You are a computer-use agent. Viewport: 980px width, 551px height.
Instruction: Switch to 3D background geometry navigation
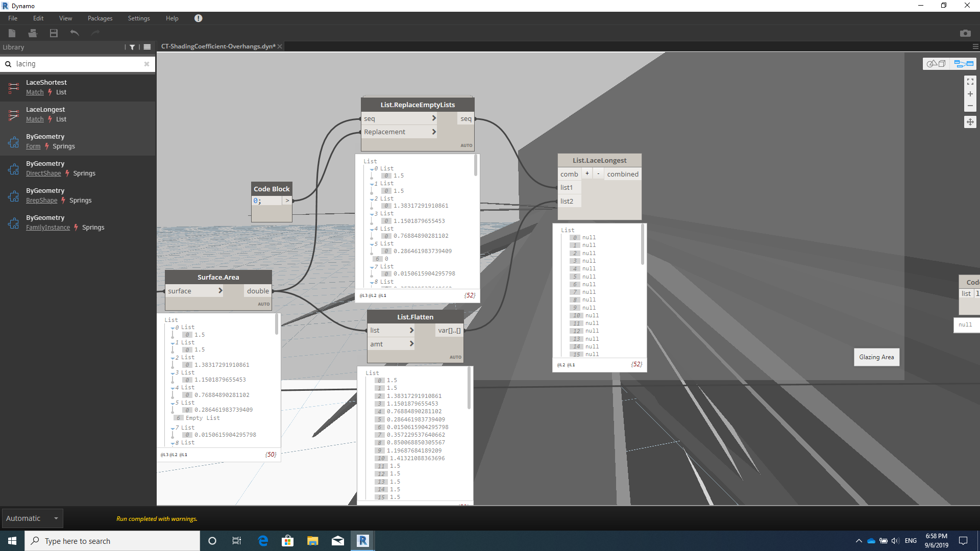point(936,64)
